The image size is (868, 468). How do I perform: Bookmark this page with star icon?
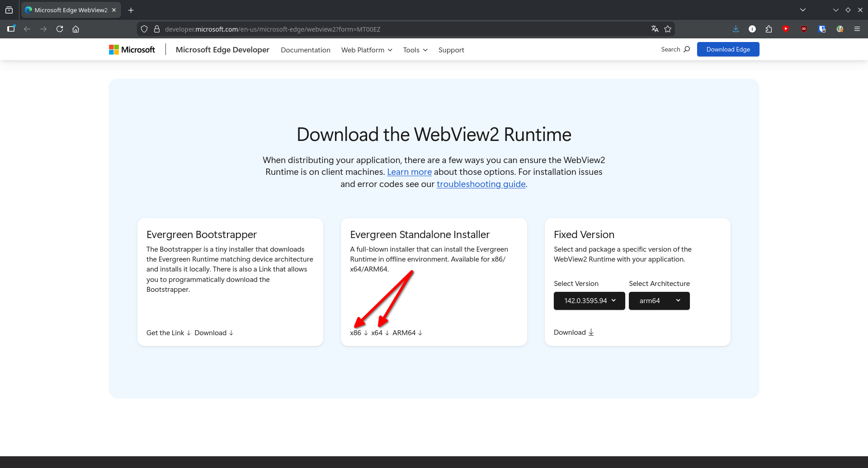coord(668,29)
